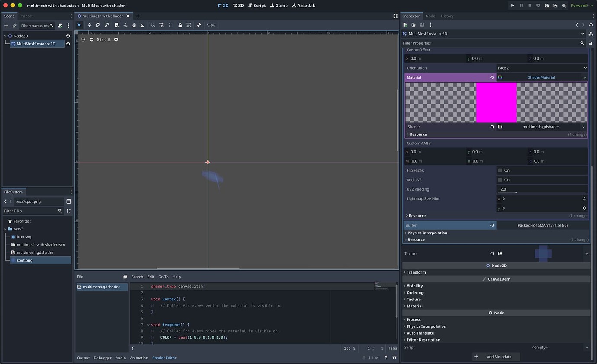
Task: Enable smart snapping with the magnet icon
Action: pyautogui.click(x=153, y=25)
